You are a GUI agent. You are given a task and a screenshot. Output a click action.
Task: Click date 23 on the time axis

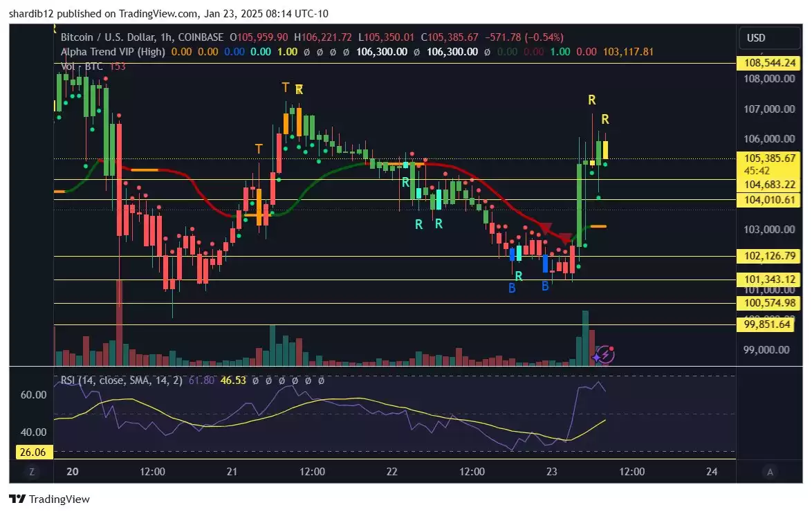(552, 472)
